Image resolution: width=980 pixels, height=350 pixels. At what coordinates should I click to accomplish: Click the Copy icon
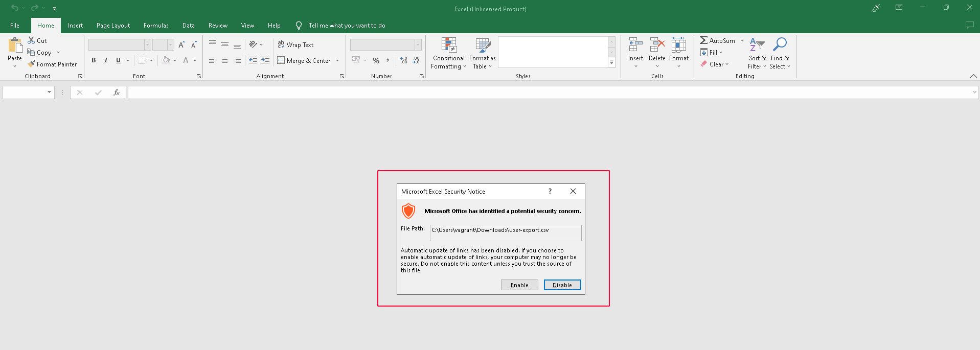31,52
